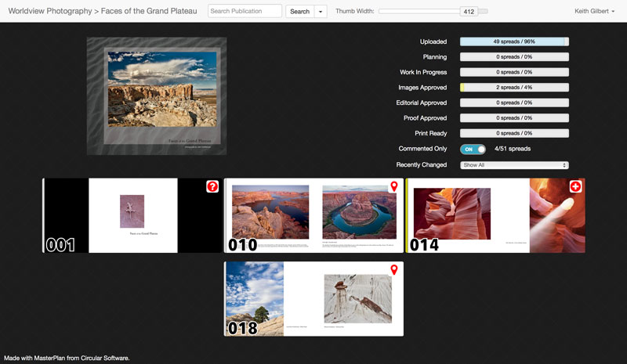Expand the Search button dropdown arrow

point(321,12)
